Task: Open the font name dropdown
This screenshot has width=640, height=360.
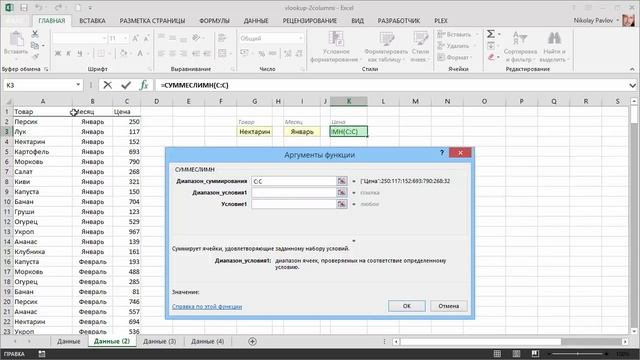Action: (104, 38)
